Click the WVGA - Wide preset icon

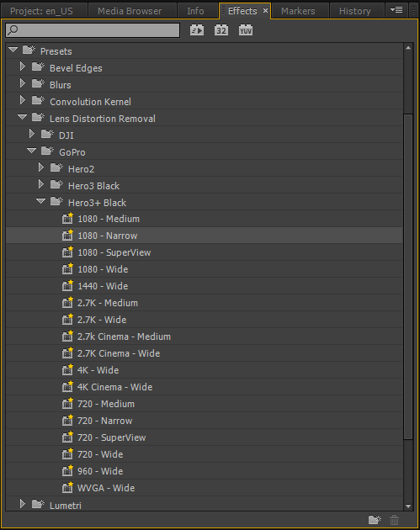(67, 488)
